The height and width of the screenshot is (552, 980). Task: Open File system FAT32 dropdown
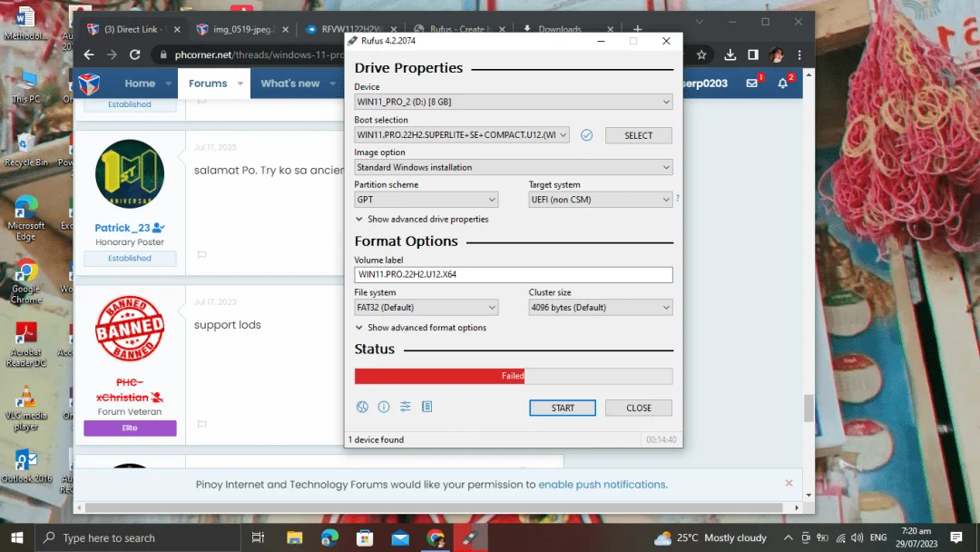pos(426,308)
